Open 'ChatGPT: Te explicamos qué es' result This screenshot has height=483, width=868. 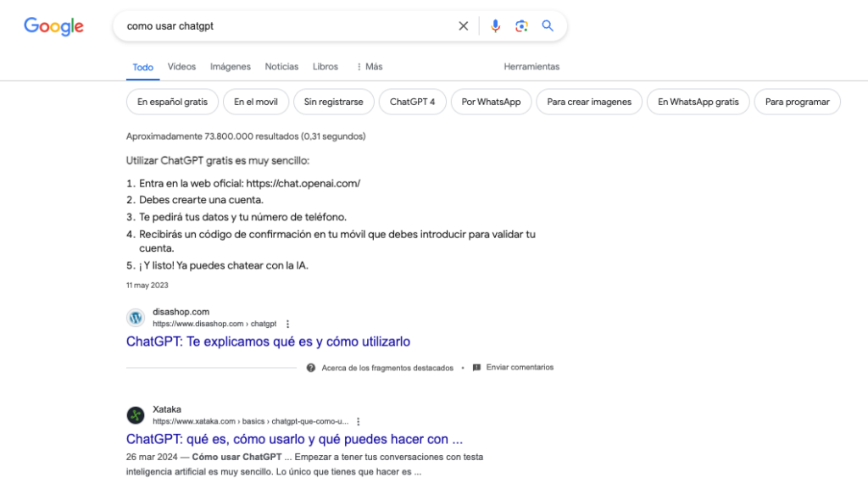(268, 341)
